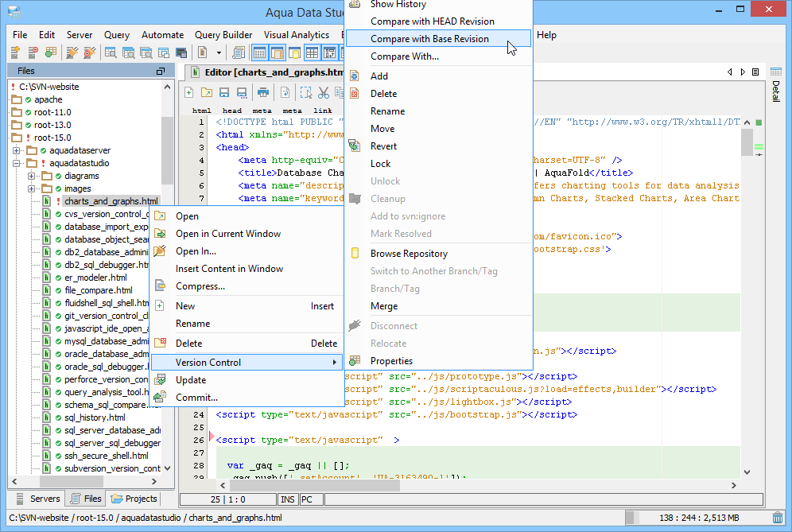792x532 pixels.
Task: Click the print icon in editor toolbar
Action: pos(262,92)
